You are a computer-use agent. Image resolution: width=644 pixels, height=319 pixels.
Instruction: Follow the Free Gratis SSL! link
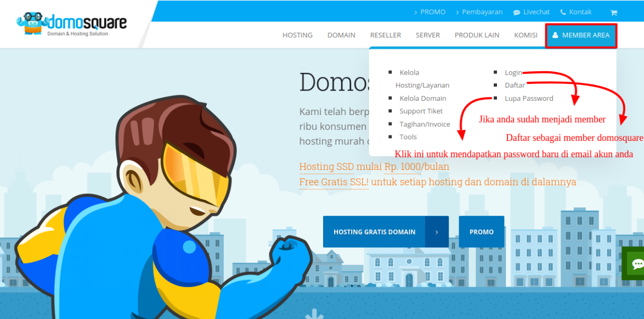[334, 182]
